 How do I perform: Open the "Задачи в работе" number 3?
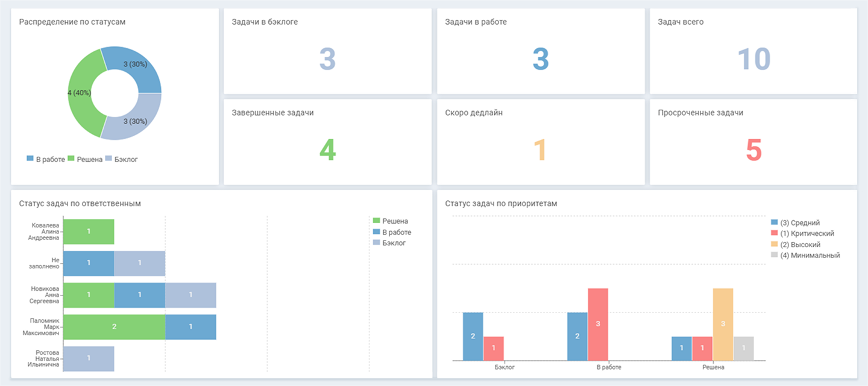tap(540, 60)
